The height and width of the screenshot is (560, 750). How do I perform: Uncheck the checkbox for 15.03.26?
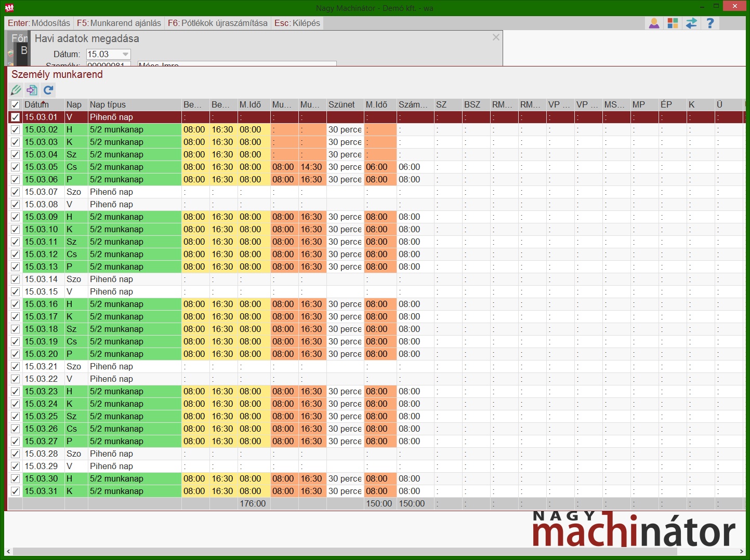[x=16, y=429]
